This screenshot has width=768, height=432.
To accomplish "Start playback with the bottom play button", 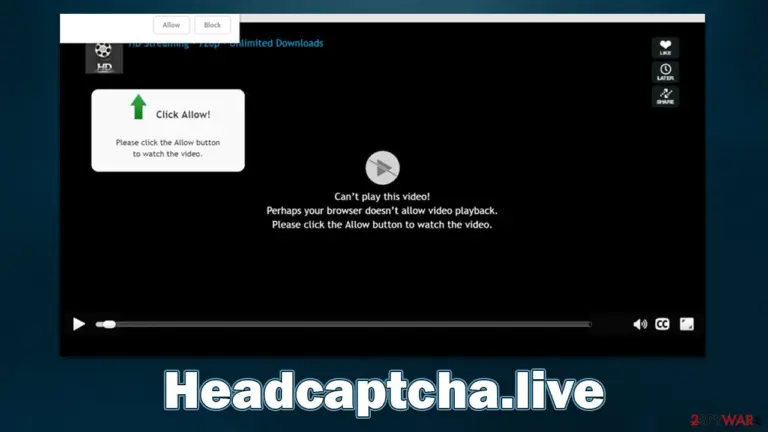I will click(79, 324).
